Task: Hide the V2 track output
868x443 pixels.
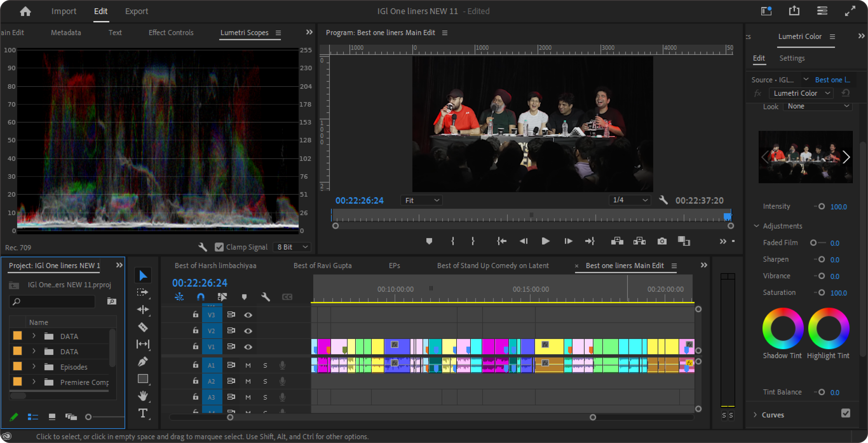Action: tap(248, 331)
